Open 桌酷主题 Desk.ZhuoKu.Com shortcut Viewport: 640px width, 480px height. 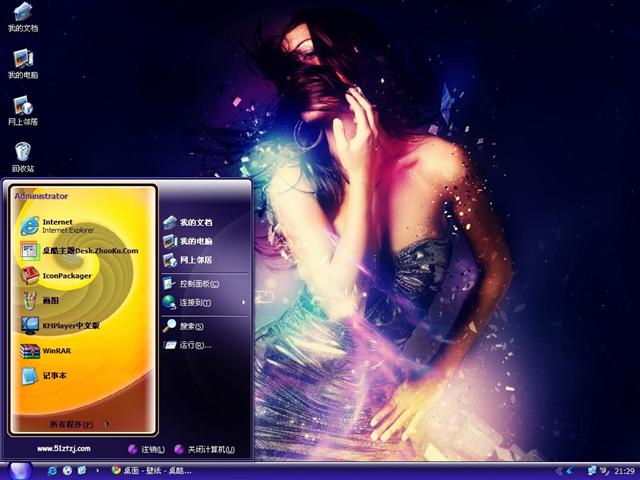[x=80, y=250]
